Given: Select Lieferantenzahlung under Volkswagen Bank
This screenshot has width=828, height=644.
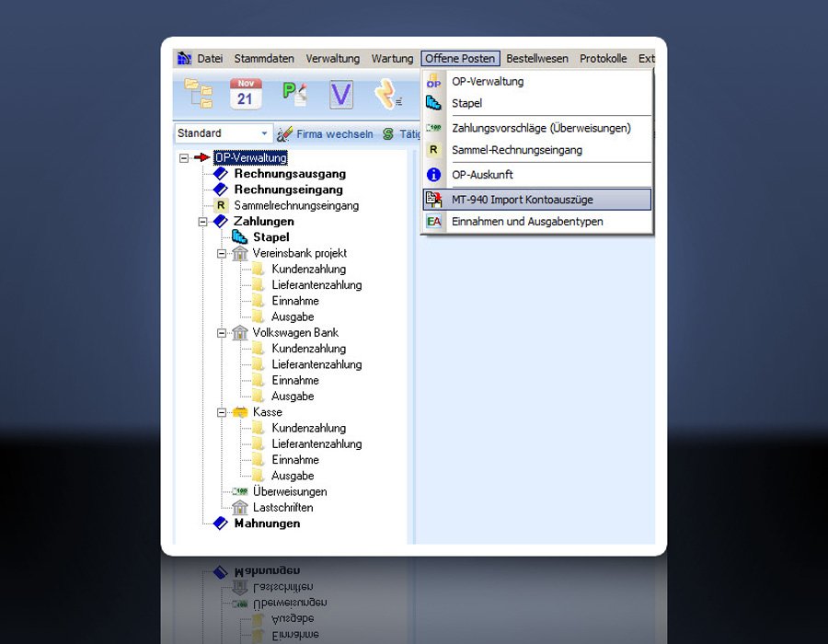Looking at the screenshot, I should tap(316, 364).
